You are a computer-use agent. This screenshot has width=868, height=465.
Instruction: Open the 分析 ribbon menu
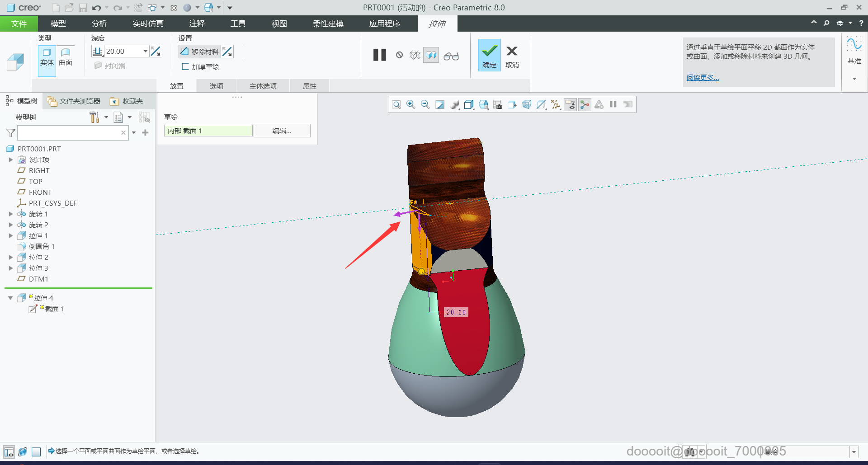99,23
